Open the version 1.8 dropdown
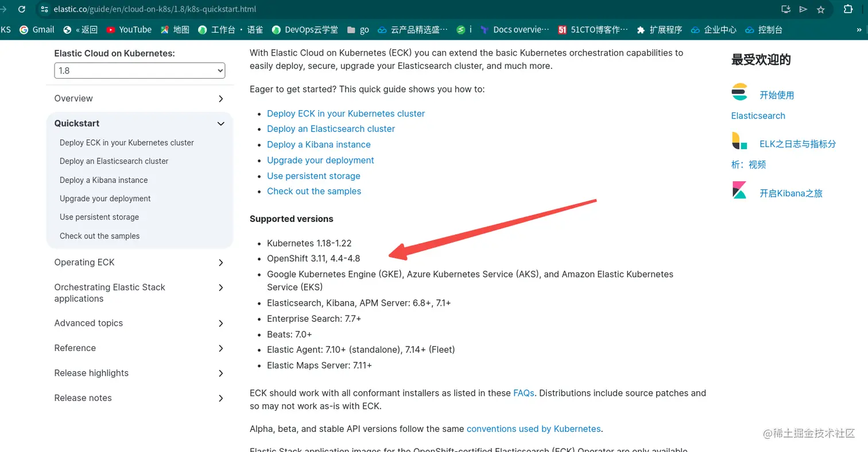Image resolution: width=868 pixels, height=452 pixels. coord(139,71)
